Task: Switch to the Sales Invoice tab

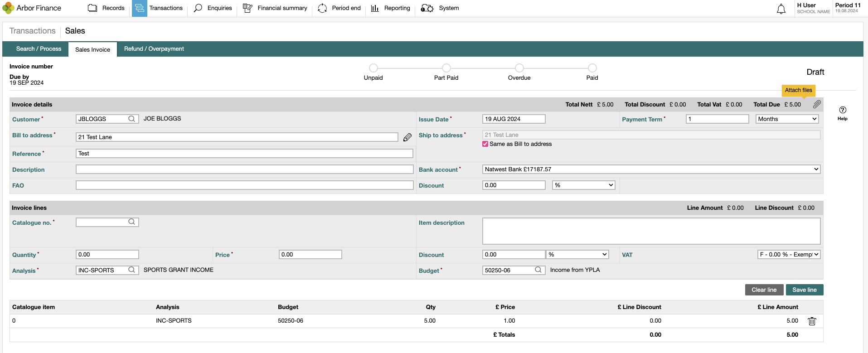Action: click(x=92, y=49)
